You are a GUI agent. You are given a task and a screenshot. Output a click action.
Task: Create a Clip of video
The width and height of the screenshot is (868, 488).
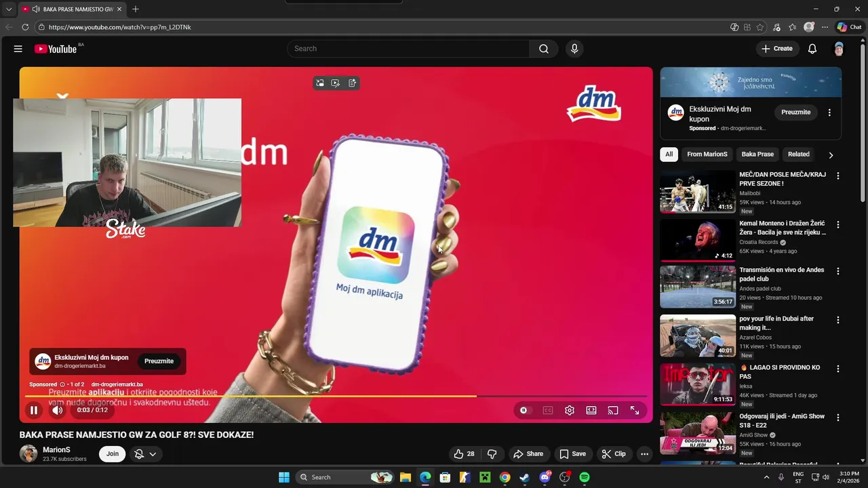[x=613, y=454]
